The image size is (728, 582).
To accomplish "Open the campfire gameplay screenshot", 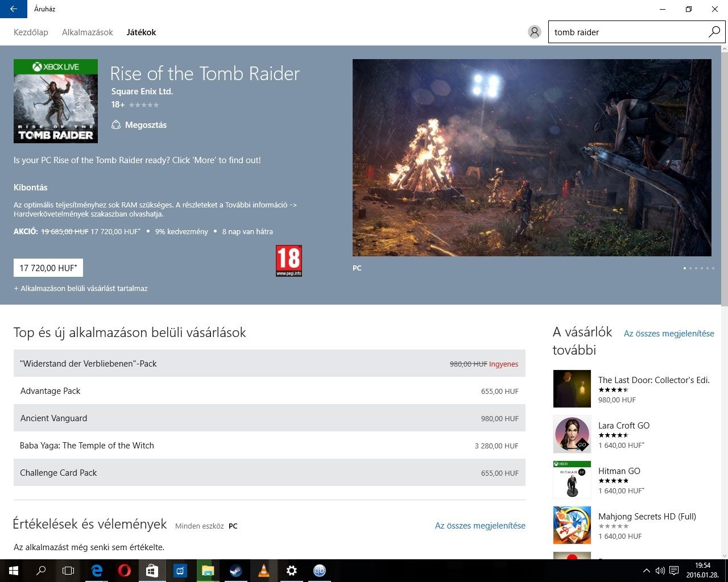I will coord(532,157).
